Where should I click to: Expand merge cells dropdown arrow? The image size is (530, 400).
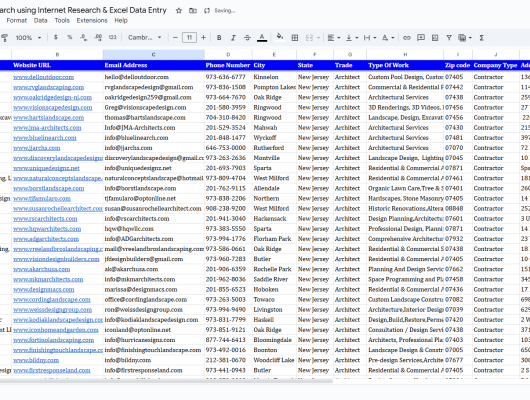[318, 38]
